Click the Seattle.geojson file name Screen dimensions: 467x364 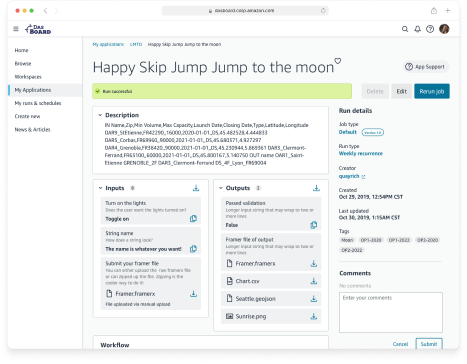(x=256, y=299)
